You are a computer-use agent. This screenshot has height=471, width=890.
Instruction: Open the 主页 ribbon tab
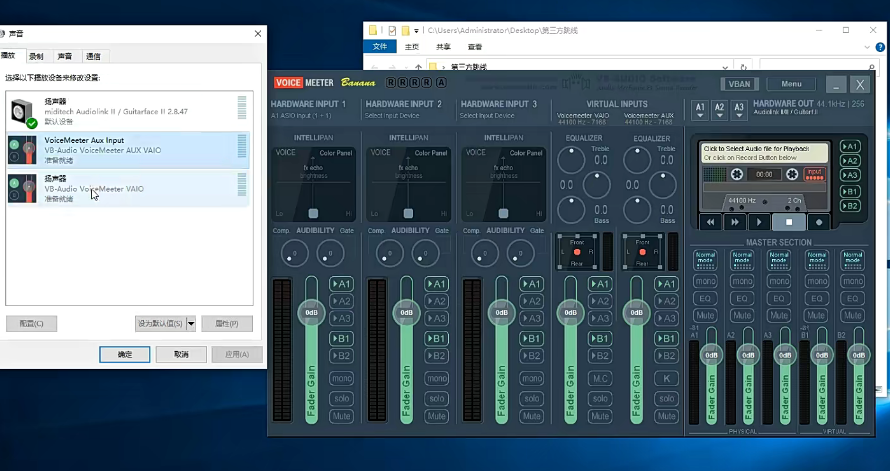(x=412, y=47)
